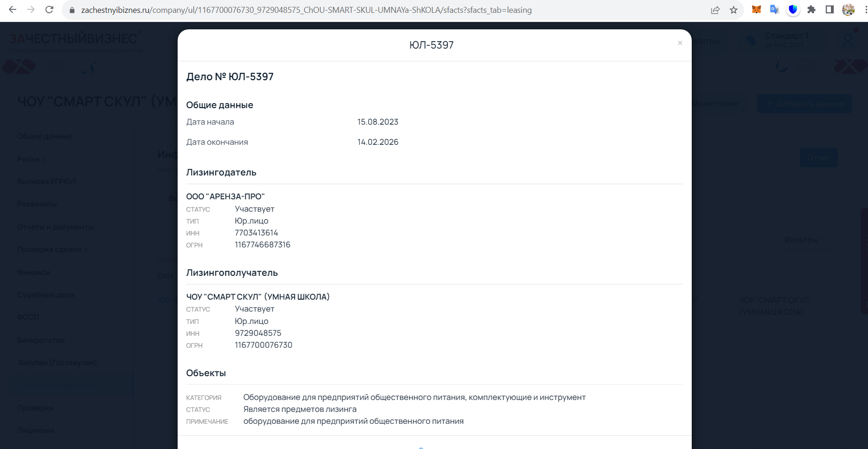The image size is (868, 449).
Task: Open the Extensions puzzle menu
Action: coord(811,10)
